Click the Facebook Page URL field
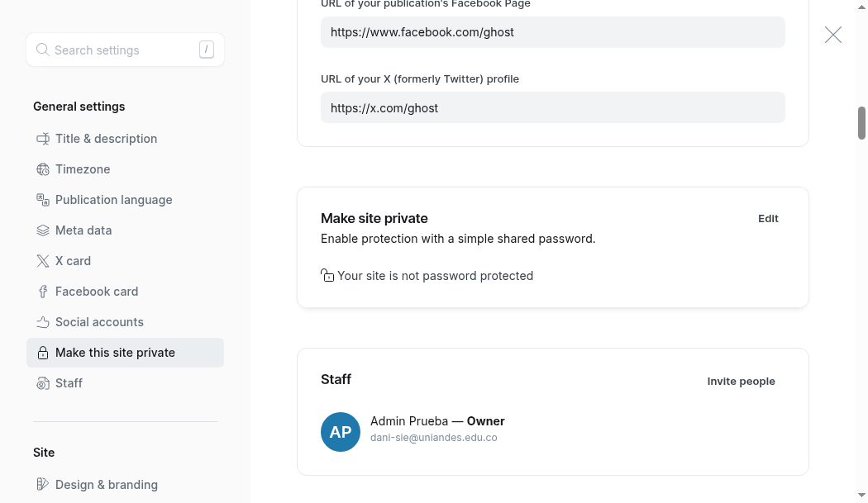Image resolution: width=868 pixels, height=503 pixels. 552,32
